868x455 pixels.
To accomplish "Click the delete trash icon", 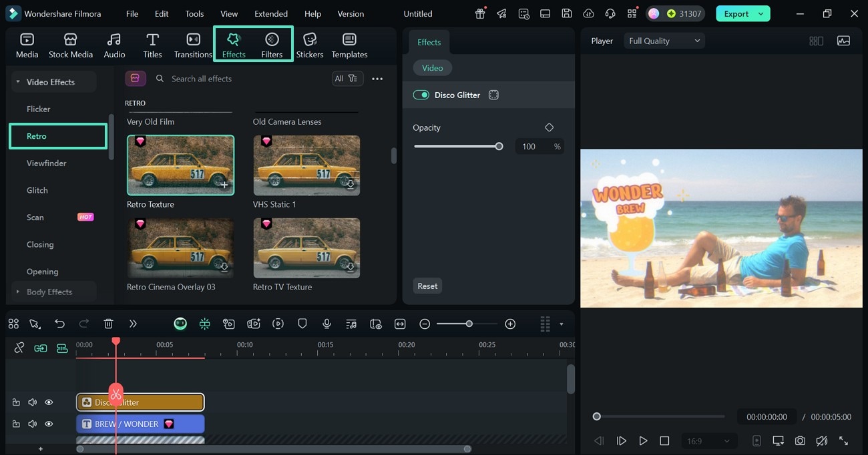I will coord(108,324).
